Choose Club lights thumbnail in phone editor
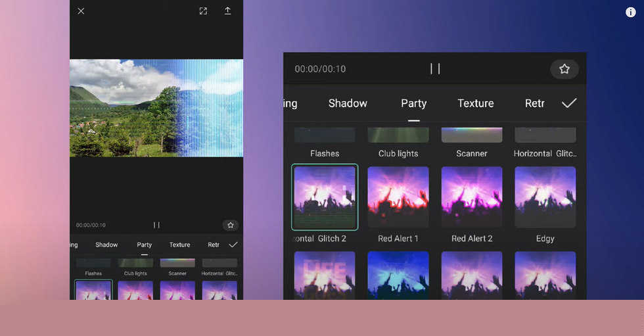This screenshot has height=336, width=644. pos(135,263)
